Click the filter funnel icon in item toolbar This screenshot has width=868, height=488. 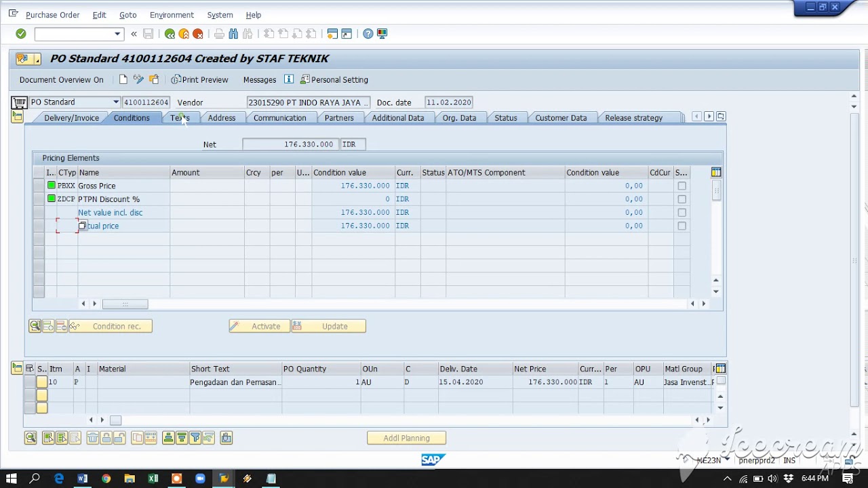(x=195, y=438)
